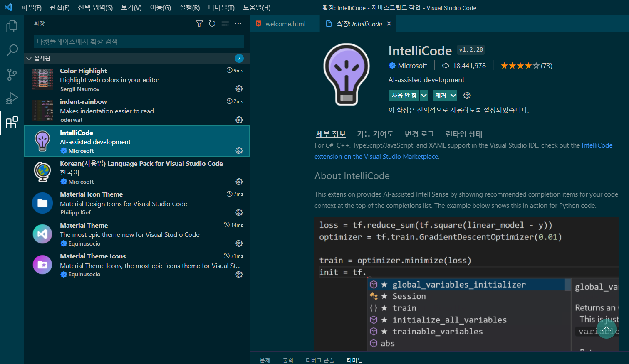Click the IntelliCode lightbulb logo in details

tap(347, 74)
